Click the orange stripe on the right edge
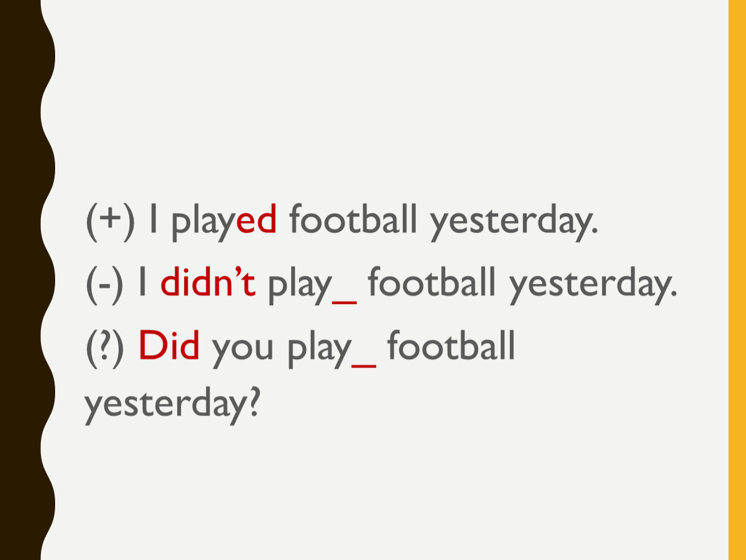746x560 pixels. tap(737, 280)
